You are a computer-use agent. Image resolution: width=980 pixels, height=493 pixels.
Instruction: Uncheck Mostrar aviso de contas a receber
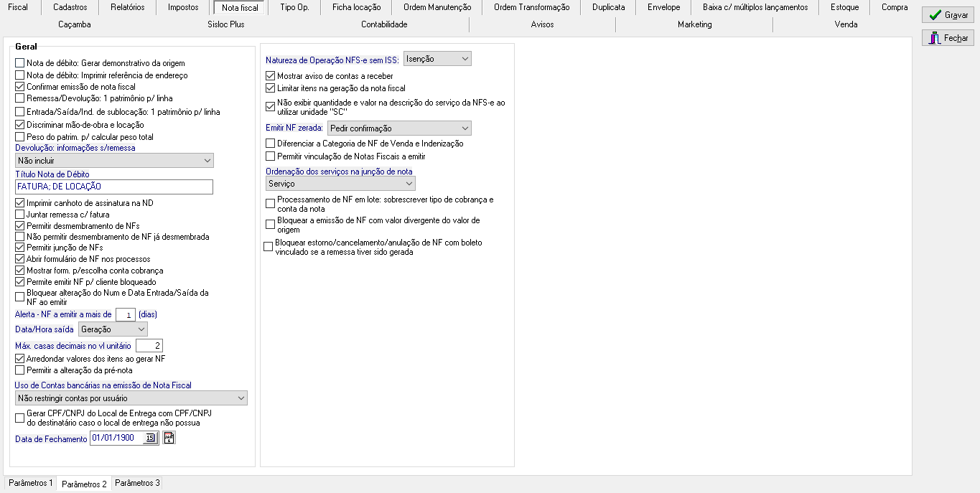[x=271, y=76]
